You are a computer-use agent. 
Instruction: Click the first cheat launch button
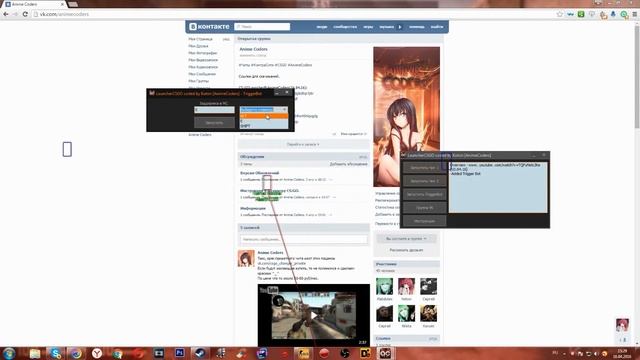click(424, 168)
